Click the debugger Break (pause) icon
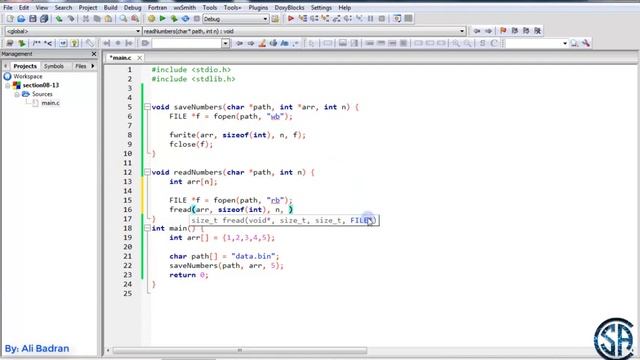 (371, 19)
